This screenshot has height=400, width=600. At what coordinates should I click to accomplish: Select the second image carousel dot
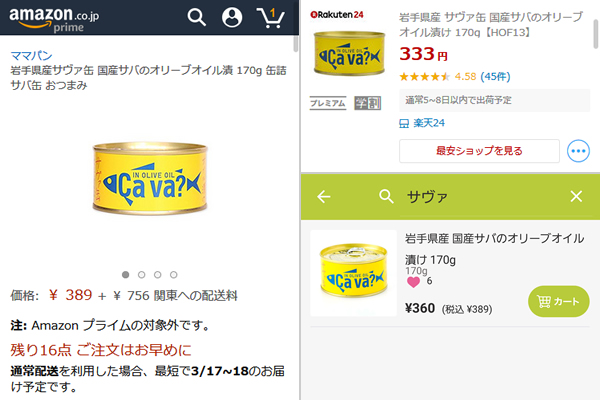pos(142,273)
